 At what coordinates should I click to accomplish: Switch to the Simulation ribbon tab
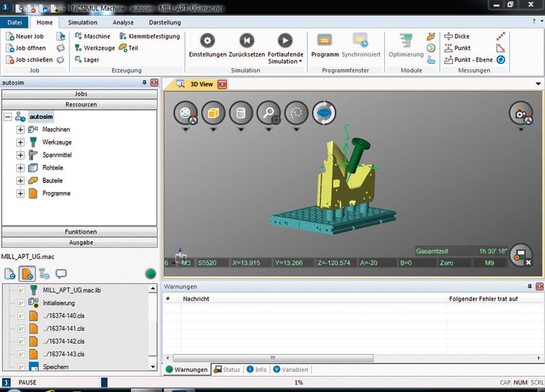pos(82,22)
